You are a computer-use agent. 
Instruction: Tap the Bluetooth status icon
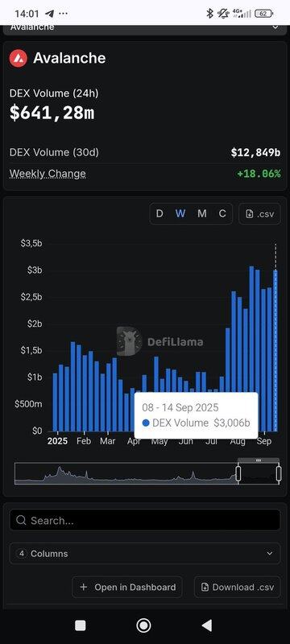coord(210,14)
